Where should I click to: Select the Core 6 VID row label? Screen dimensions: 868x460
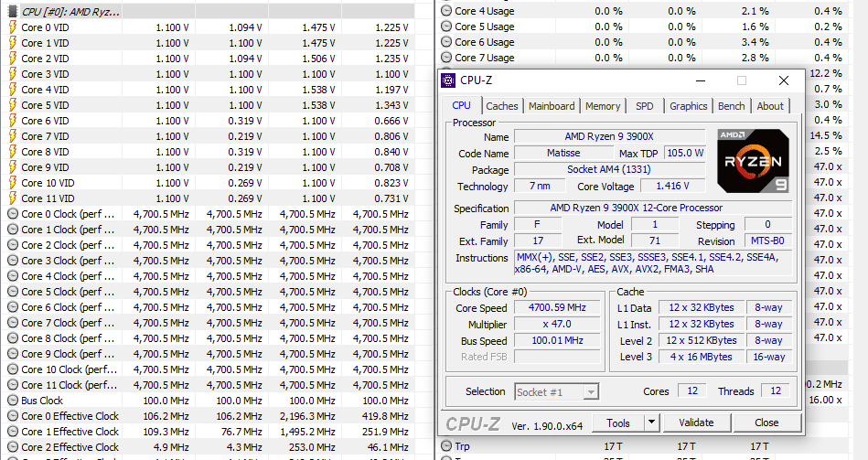pyautogui.click(x=45, y=121)
